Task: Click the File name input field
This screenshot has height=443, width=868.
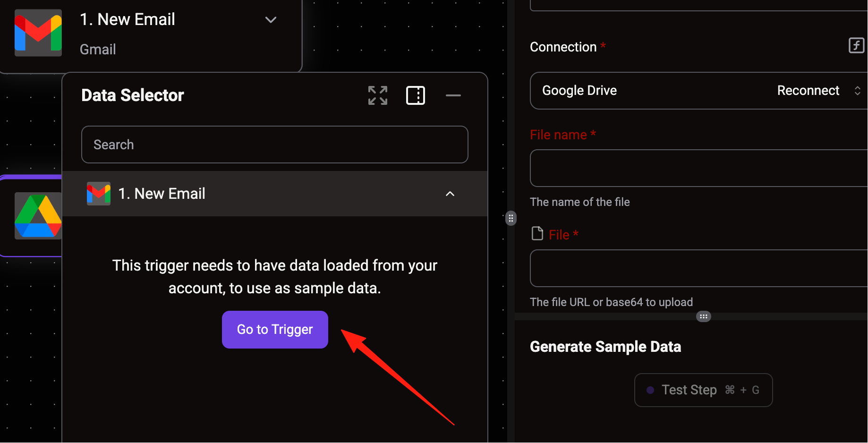Action: click(x=699, y=168)
